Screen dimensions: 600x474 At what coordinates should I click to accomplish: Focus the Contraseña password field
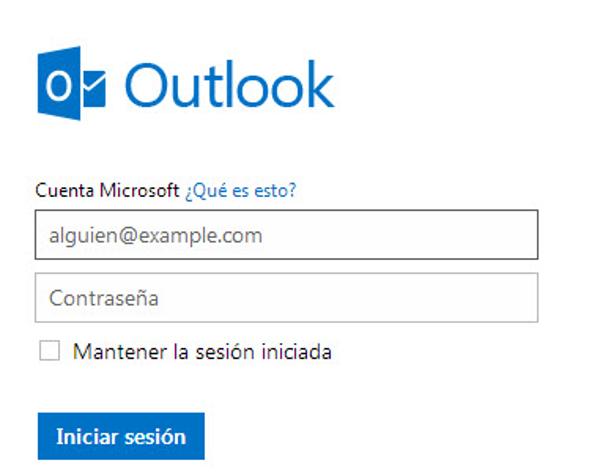[x=287, y=297]
